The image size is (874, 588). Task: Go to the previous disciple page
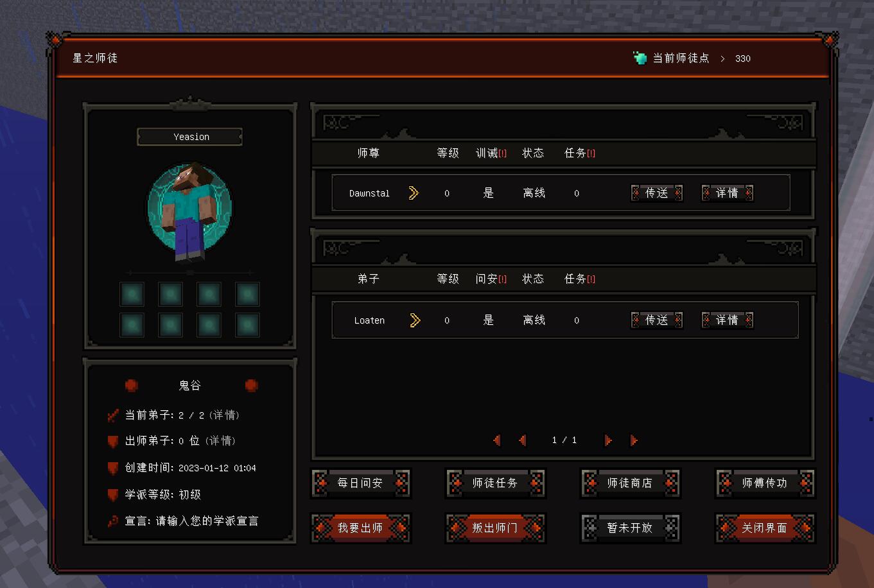click(x=522, y=440)
